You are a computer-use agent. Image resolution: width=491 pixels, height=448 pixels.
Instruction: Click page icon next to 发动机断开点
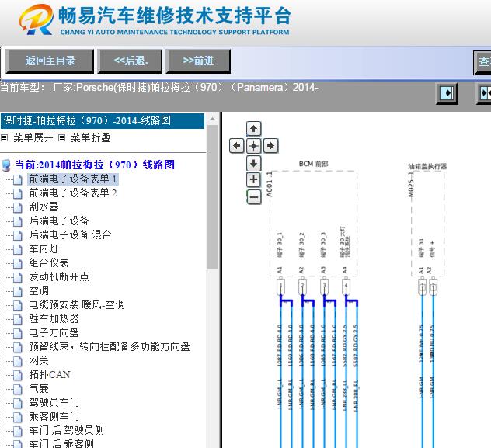pos(18,277)
